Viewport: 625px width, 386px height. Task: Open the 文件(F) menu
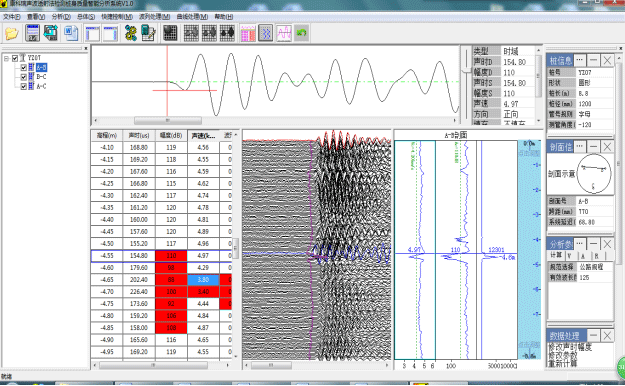pos(12,17)
